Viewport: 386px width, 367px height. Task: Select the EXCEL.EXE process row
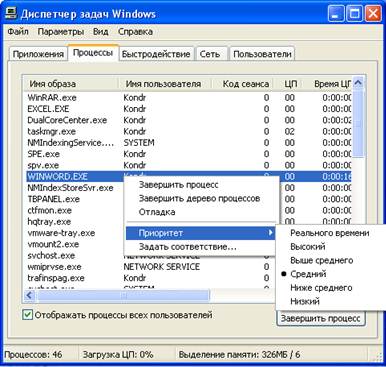pyautogui.click(x=189, y=109)
